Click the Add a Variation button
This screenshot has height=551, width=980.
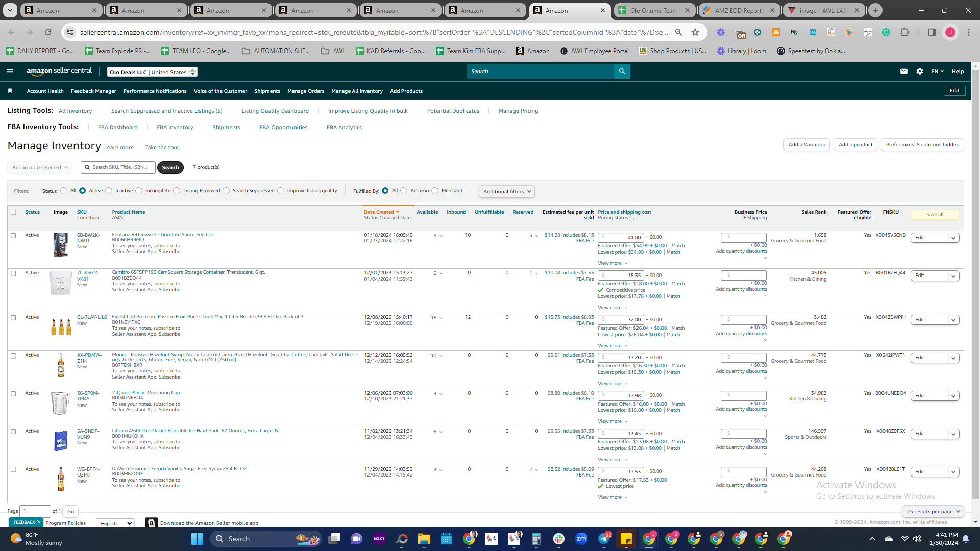click(x=806, y=145)
